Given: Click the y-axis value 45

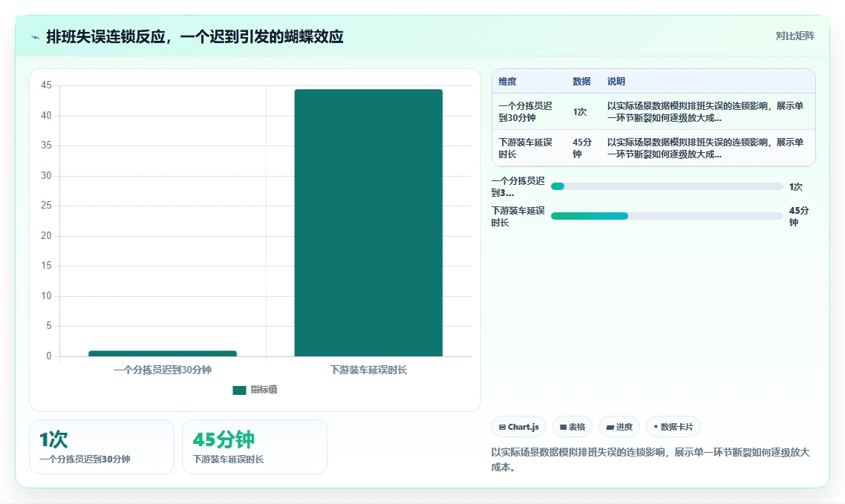Looking at the screenshot, I should pyautogui.click(x=46, y=85).
